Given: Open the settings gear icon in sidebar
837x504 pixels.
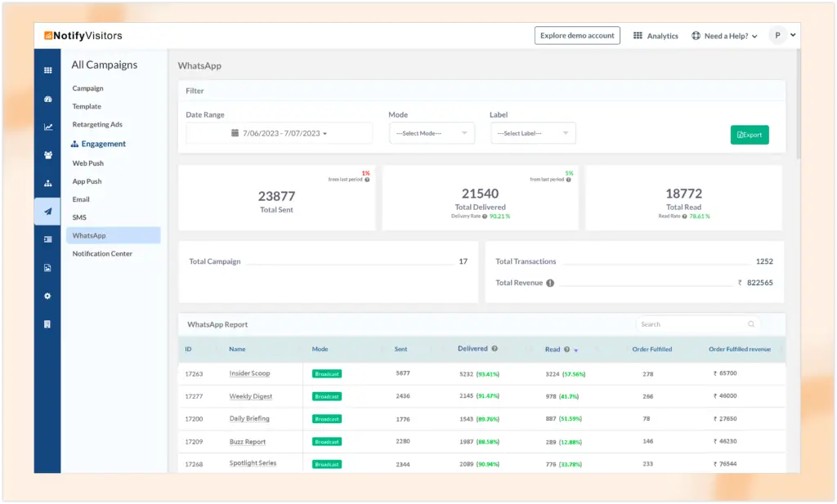Looking at the screenshot, I should pyautogui.click(x=47, y=296).
